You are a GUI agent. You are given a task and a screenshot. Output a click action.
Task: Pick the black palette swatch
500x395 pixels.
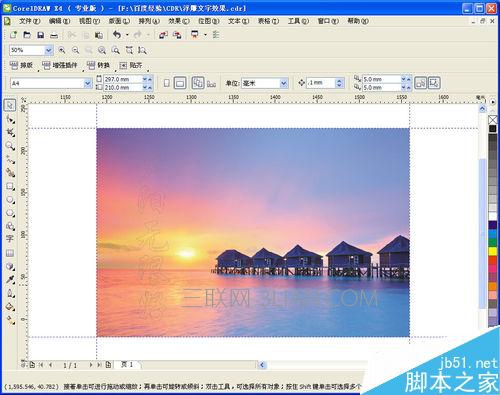pyautogui.click(x=493, y=129)
